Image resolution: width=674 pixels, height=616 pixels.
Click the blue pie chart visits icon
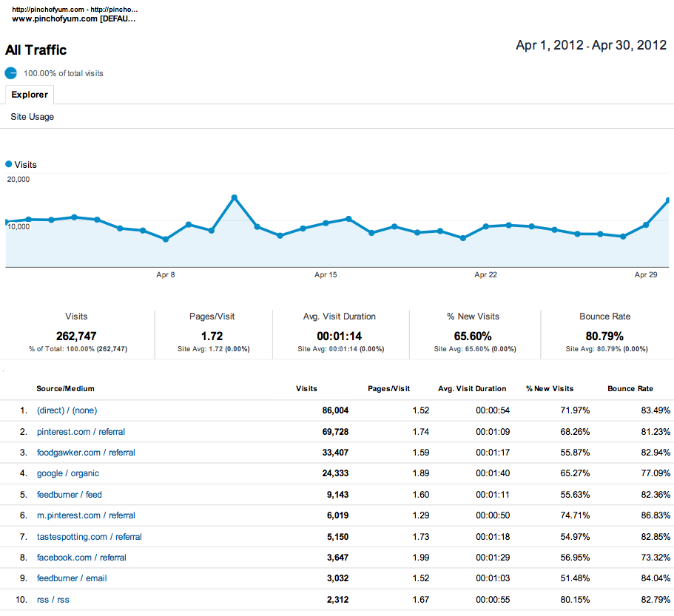tap(10, 73)
